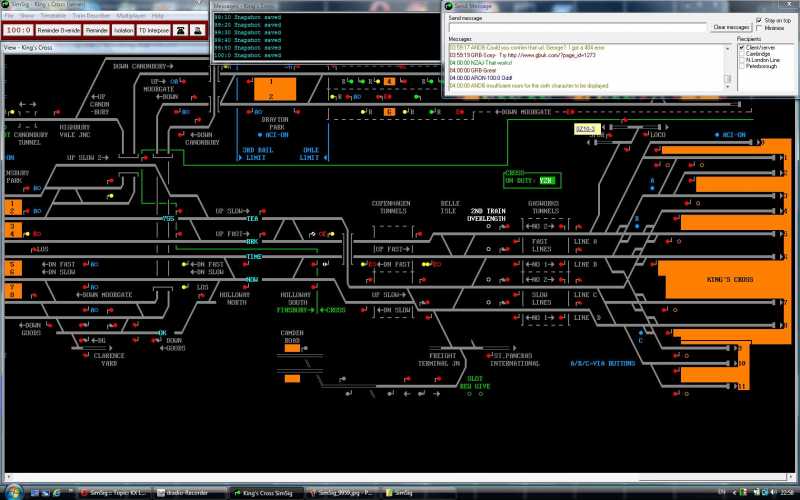800x500 pixels.
Task: Click the highlighted VZR crew on duty box
Action: click(x=546, y=181)
